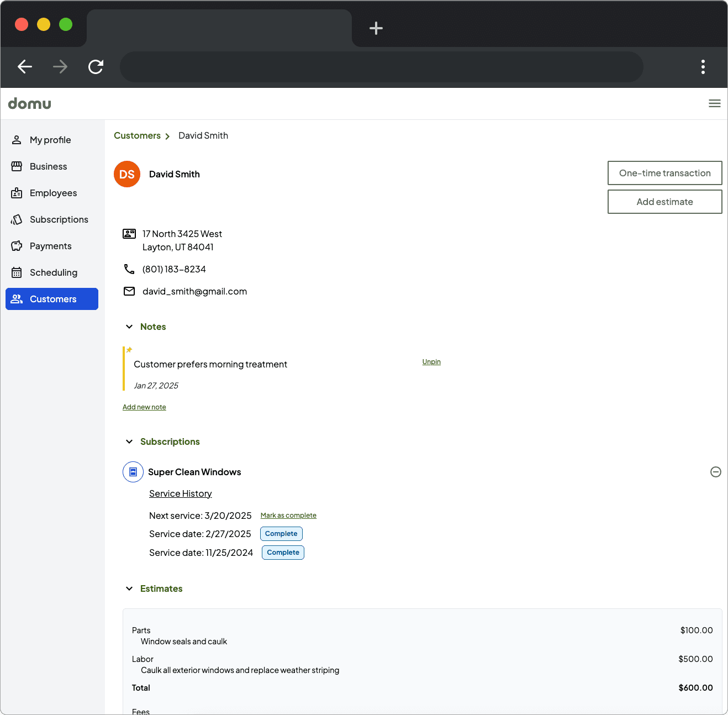Viewport: 728px width, 715px height.
Task: Click the Labor amount $500.00
Action: tap(695, 659)
